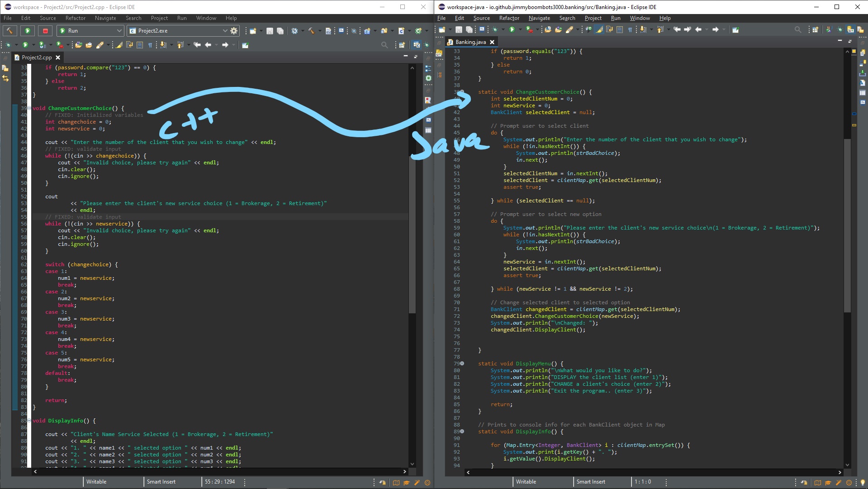Open the Source menu in the C++ window
This screenshot has width=868, height=489.
(x=48, y=18)
